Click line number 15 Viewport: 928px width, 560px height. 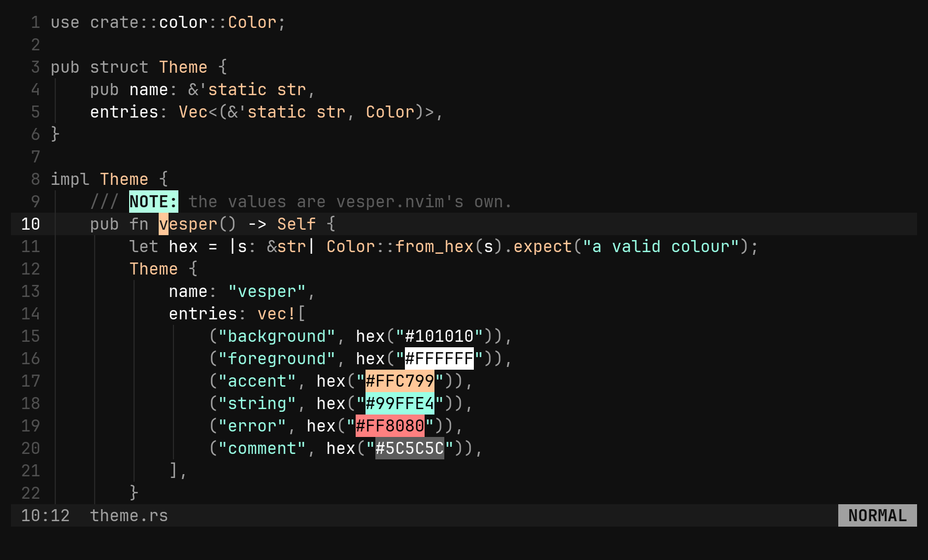click(x=31, y=336)
